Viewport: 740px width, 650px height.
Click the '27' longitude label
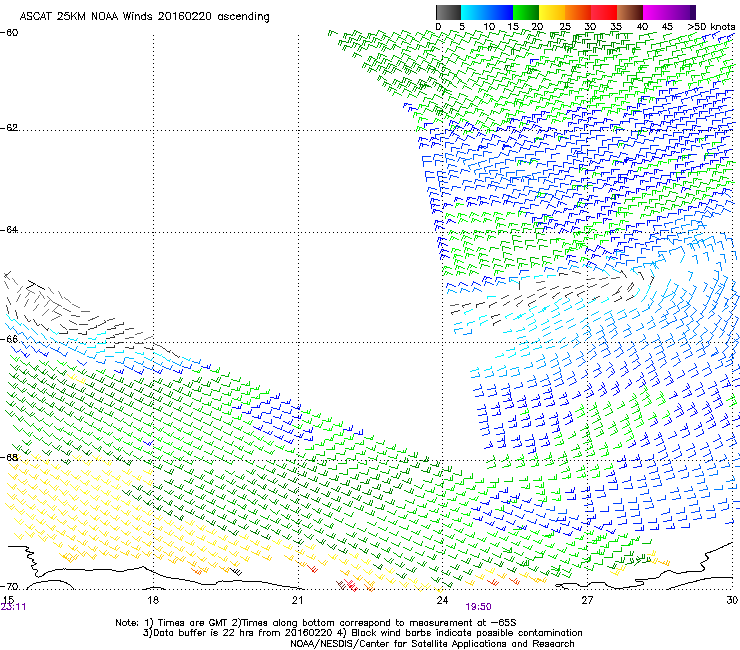[x=587, y=600]
